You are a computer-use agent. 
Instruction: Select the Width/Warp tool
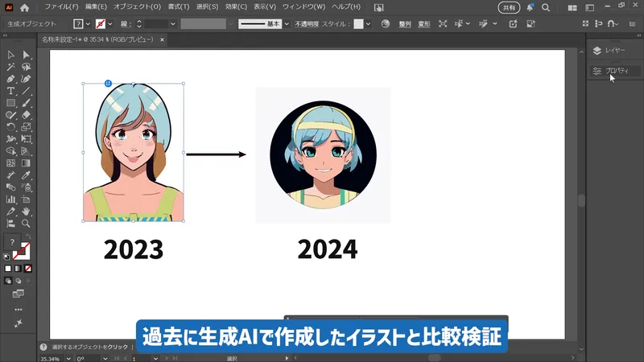point(11,139)
